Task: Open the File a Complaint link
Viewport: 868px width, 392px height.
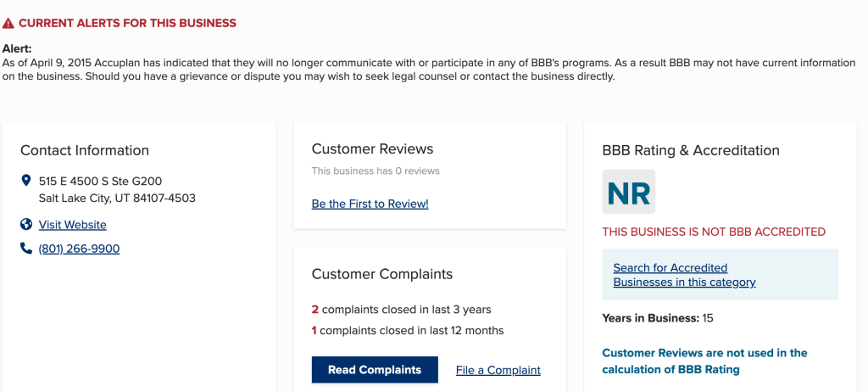Action: coord(498,371)
